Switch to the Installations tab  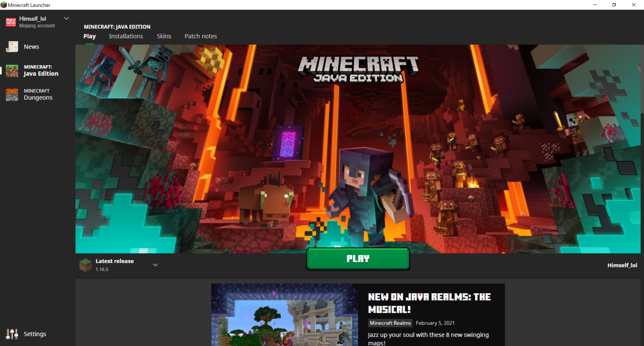[x=126, y=36]
